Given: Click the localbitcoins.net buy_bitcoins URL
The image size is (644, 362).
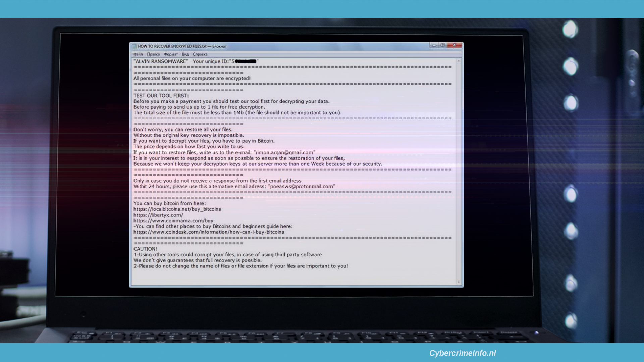Looking at the screenshot, I should [x=177, y=209].
